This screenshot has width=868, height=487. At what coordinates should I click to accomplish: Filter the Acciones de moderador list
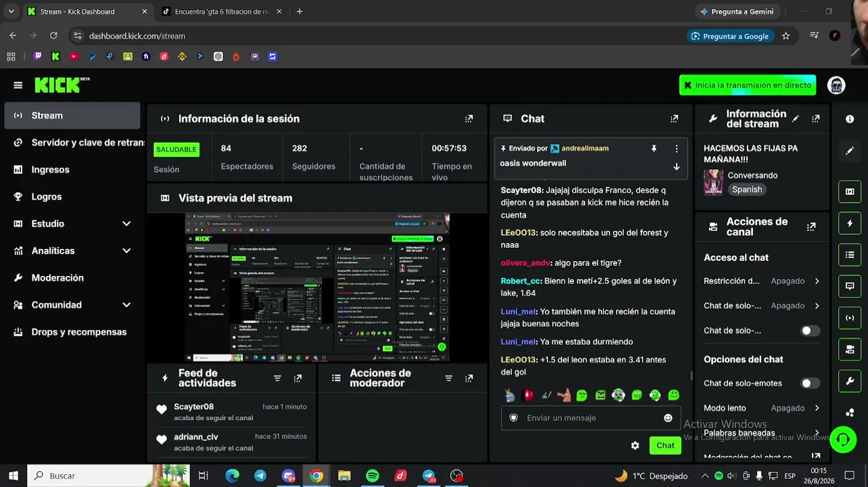449,378
